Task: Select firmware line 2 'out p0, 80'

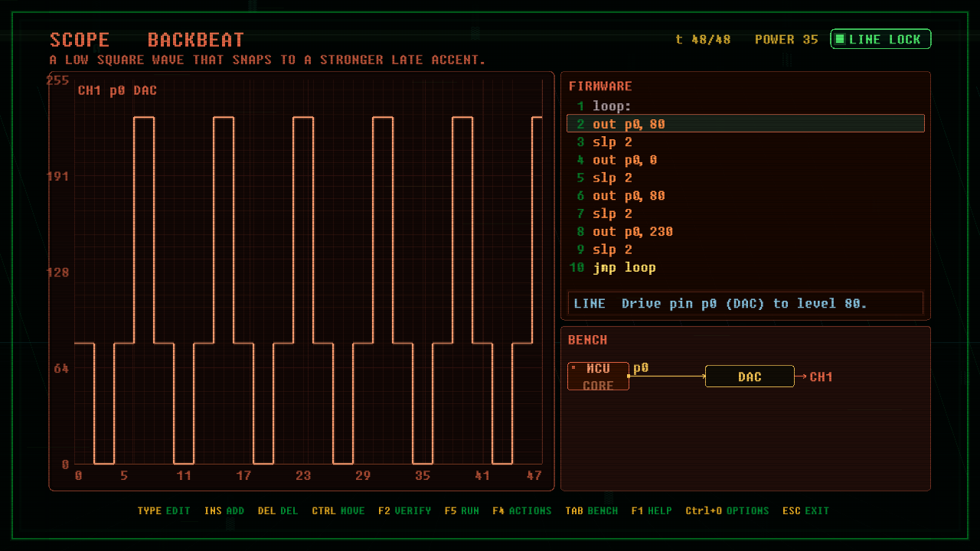Action: coord(745,124)
